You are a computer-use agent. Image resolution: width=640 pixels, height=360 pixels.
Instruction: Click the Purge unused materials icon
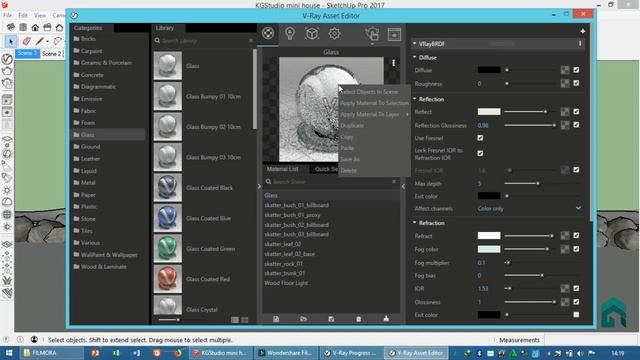pos(386,319)
